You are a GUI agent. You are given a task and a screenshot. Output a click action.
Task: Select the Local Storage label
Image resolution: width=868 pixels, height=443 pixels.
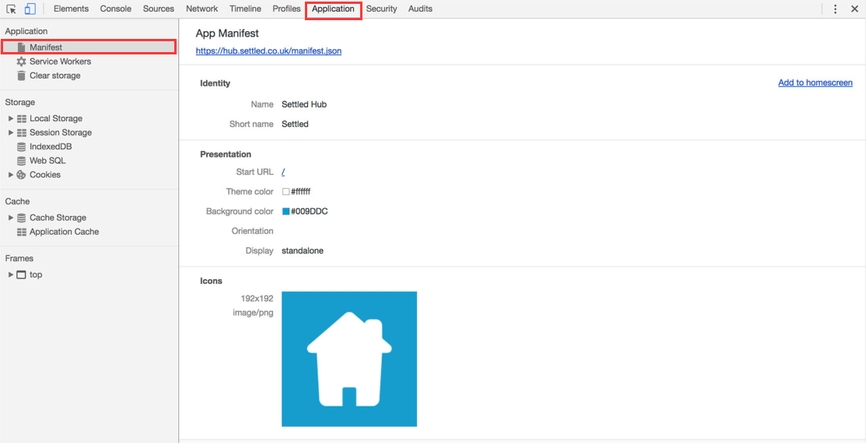coord(56,118)
